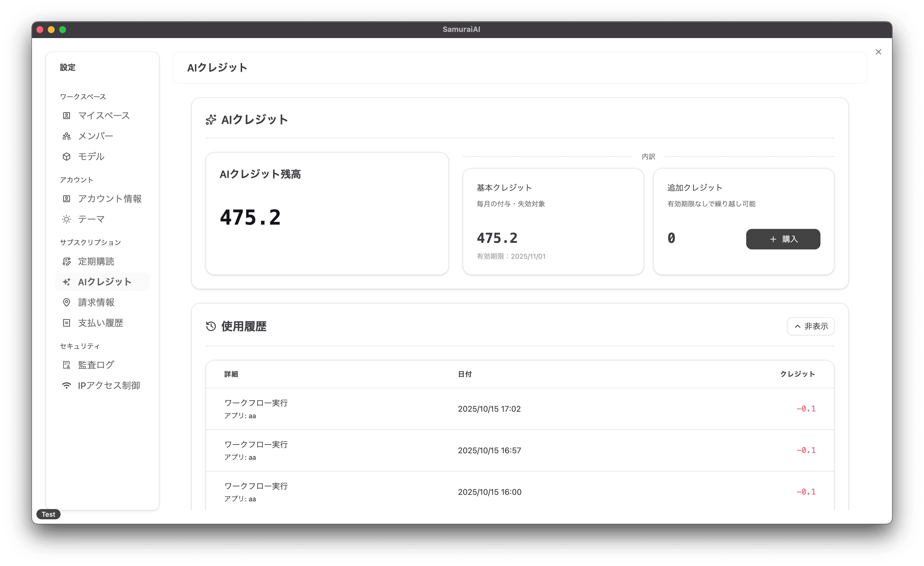Click the 定期購読 subscription icon
924x566 pixels.
pyautogui.click(x=66, y=262)
